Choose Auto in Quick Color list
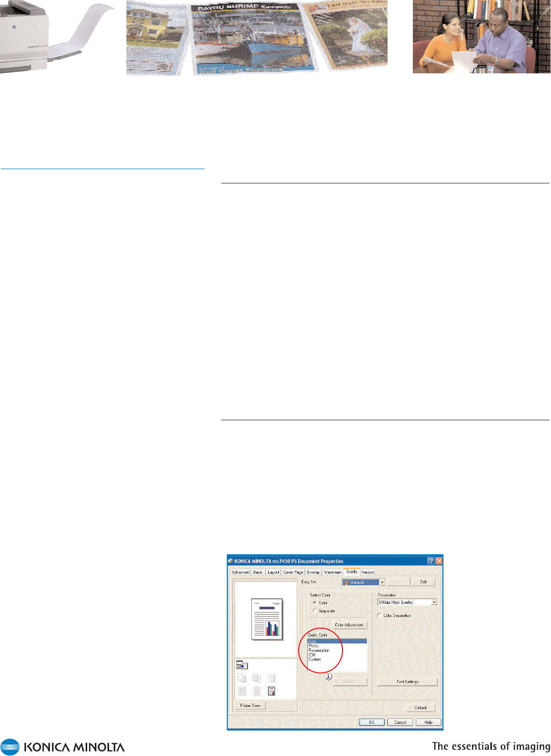This screenshot has width=551, height=756. click(x=337, y=641)
